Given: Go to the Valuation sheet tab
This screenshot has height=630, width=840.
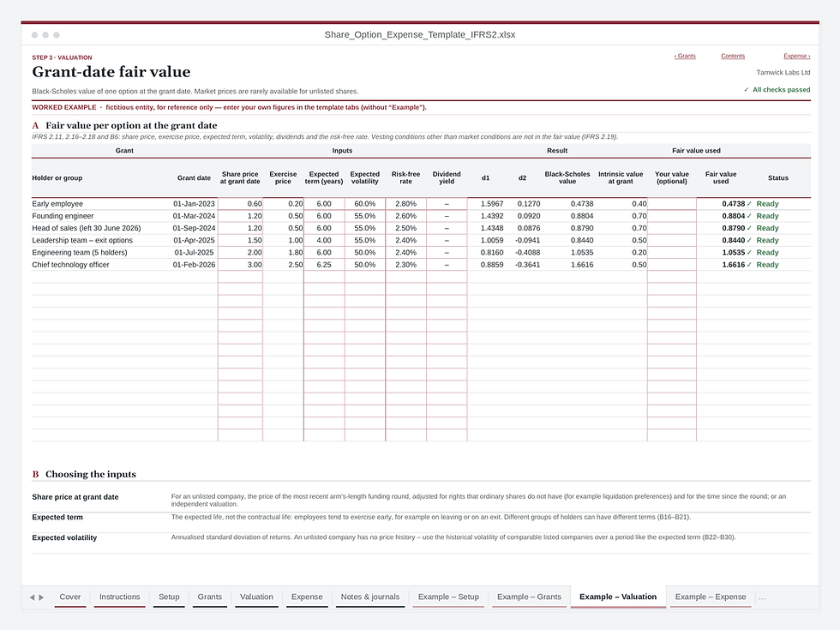Looking at the screenshot, I should pos(256,597).
